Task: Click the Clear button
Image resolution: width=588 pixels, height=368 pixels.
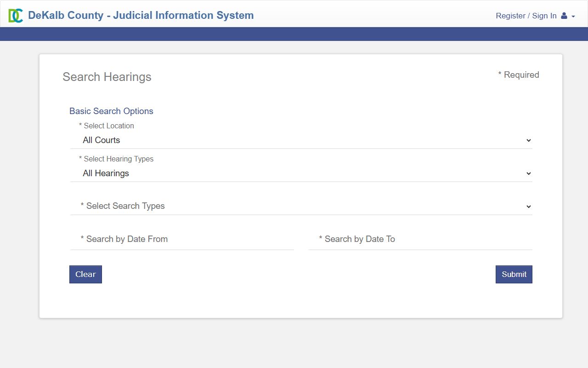Action: click(85, 274)
